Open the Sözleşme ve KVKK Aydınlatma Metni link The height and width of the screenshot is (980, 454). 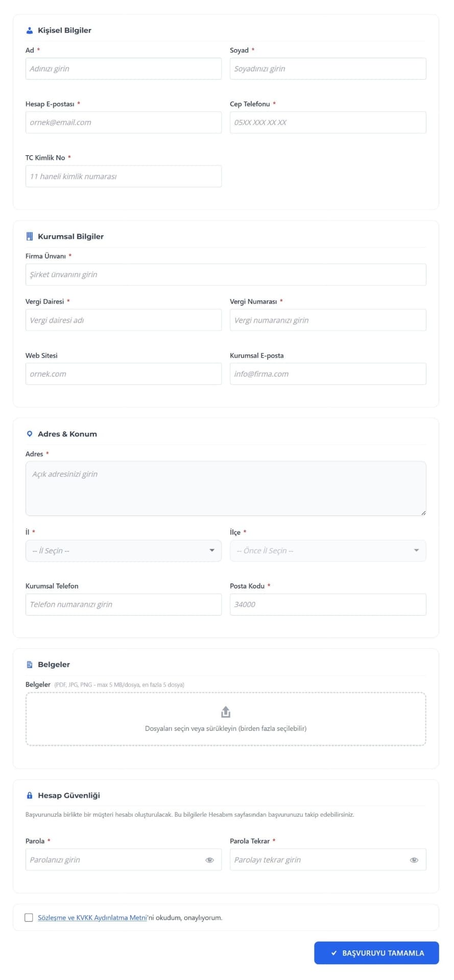[x=92, y=918]
